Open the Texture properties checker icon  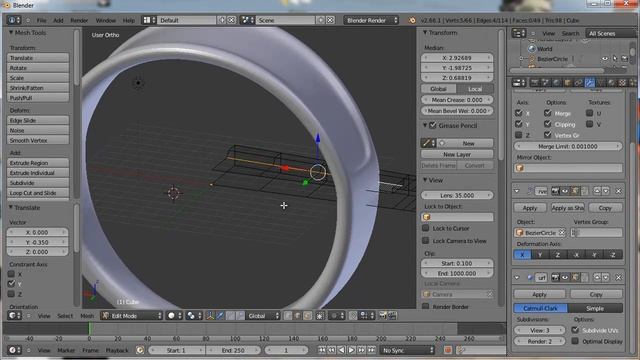coord(622,83)
